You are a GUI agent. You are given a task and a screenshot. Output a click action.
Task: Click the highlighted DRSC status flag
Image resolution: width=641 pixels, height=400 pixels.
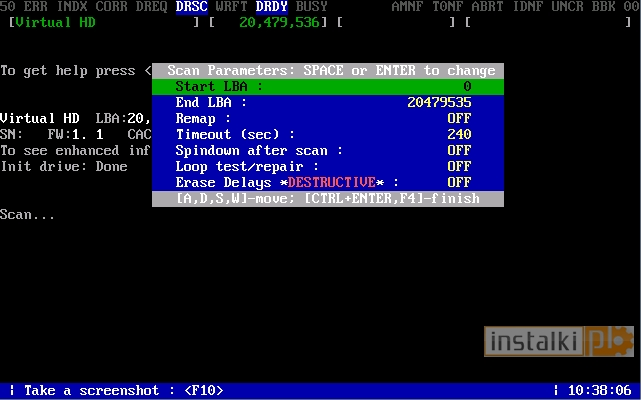191,7
